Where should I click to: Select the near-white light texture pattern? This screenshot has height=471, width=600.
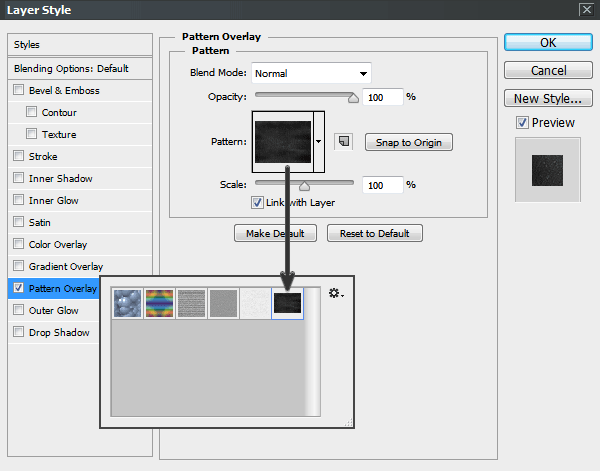[x=256, y=304]
